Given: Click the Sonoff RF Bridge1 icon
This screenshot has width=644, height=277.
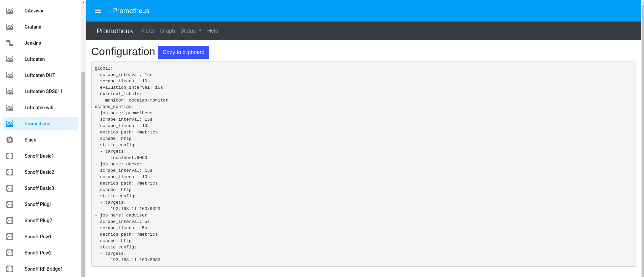Looking at the screenshot, I should [x=10, y=269].
